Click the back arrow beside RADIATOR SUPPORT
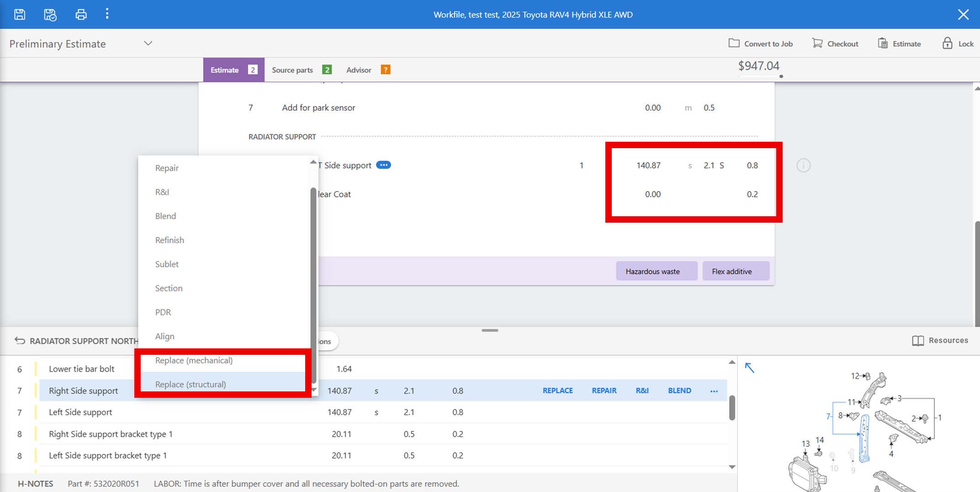The width and height of the screenshot is (980, 492). 20,341
